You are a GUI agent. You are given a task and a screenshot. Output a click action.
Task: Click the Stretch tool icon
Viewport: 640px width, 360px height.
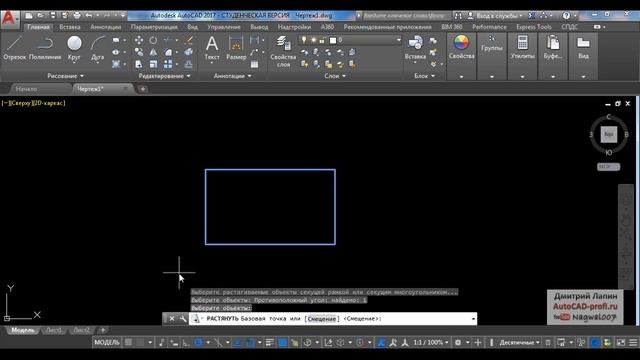[x=139, y=64]
